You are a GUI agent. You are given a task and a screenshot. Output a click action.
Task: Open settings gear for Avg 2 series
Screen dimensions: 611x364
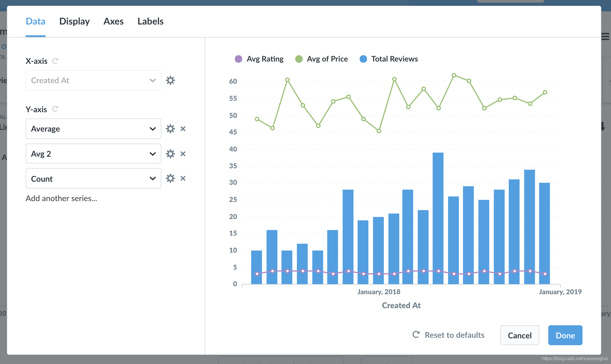(x=170, y=154)
